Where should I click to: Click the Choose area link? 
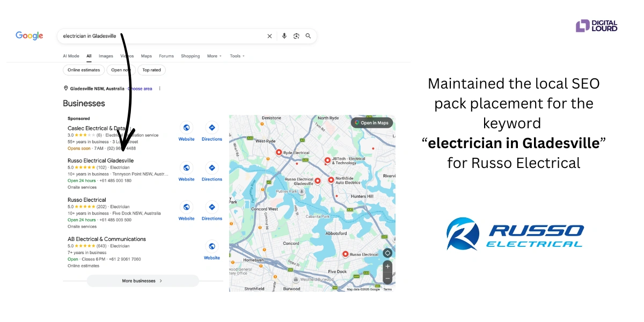(140, 89)
